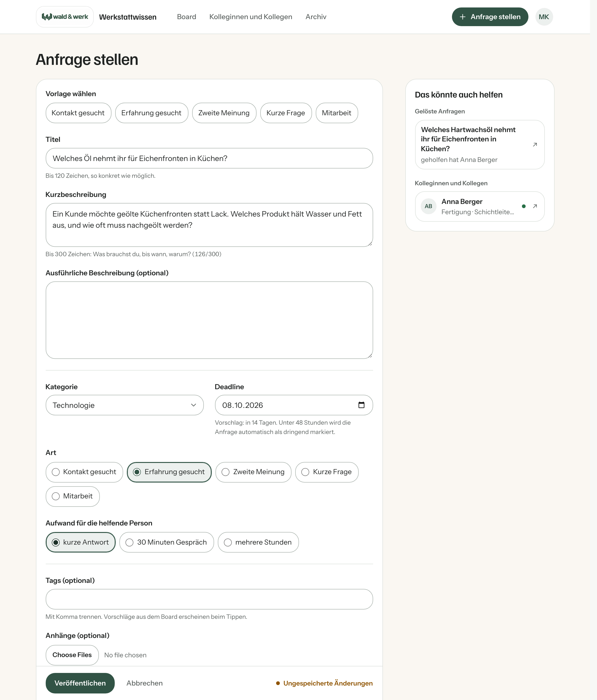
Task: Click Anna Berger's green online status dot
Action: click(x=523, y=206)
